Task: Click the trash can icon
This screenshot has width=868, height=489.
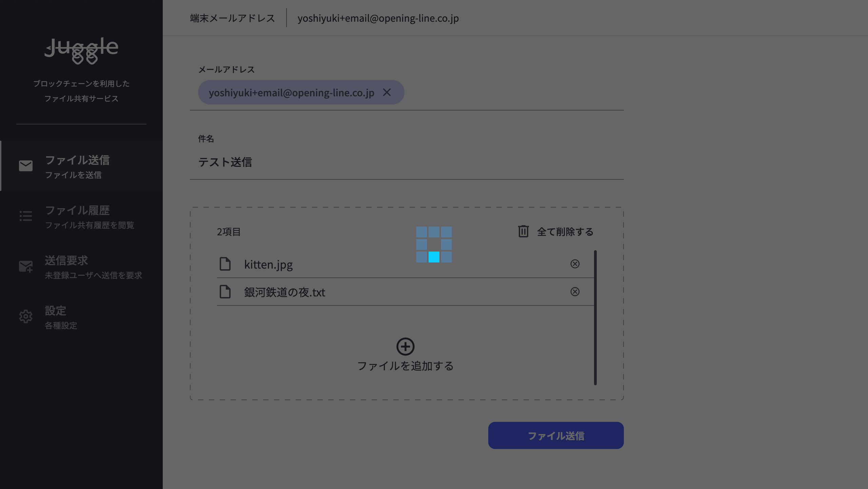Action: [523, 231]
